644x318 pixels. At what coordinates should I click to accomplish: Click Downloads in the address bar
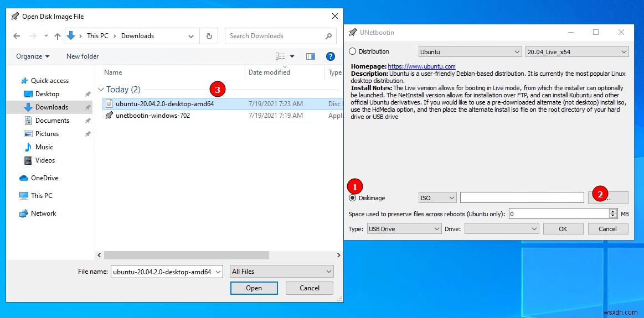pyautogui.click(x=137, y=36)
